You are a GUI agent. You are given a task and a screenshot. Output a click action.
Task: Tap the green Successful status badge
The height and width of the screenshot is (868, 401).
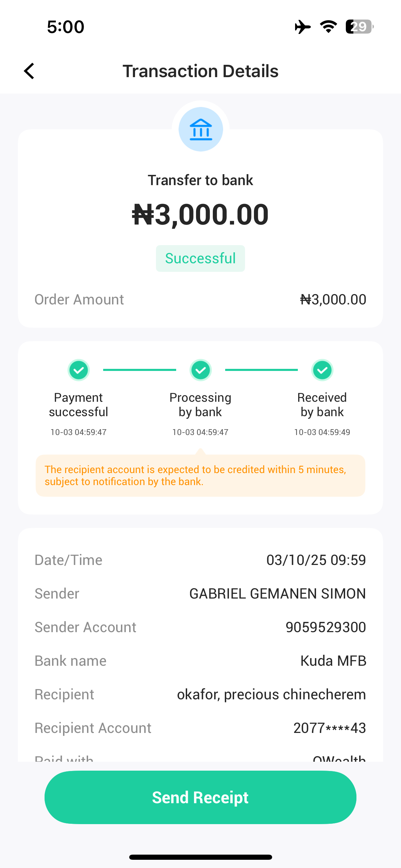(x=200, y=258)
